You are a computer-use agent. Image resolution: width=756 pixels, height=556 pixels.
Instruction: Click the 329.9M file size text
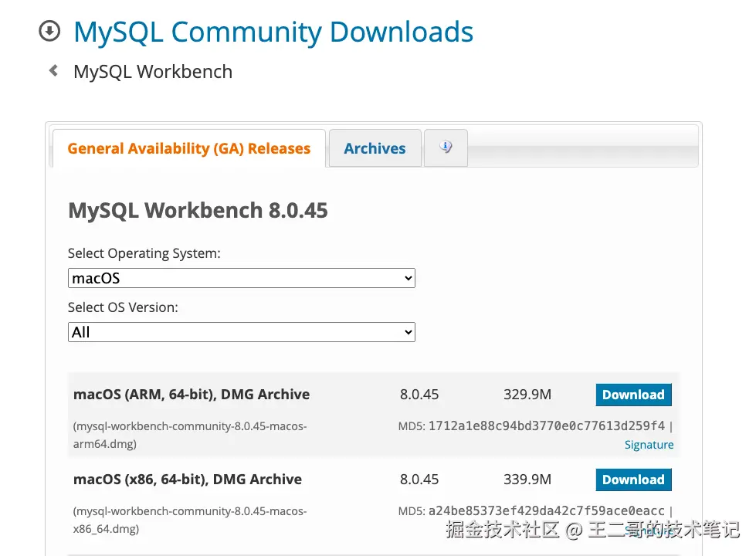click(x=527, y=395)
